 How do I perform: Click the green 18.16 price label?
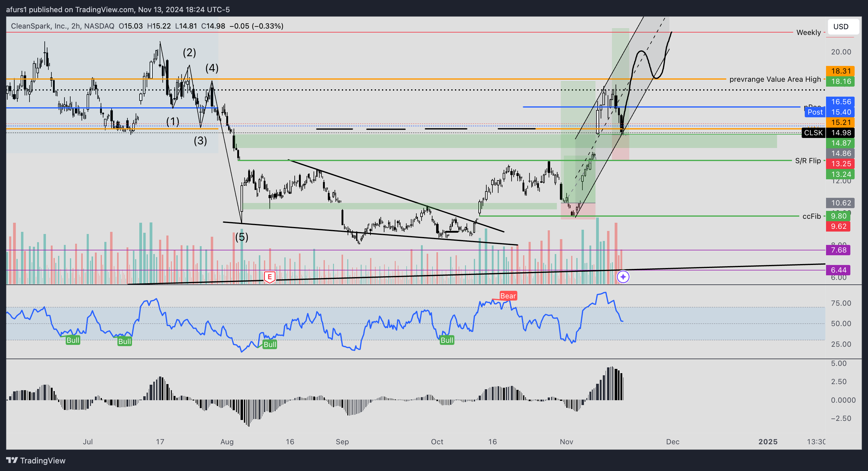840,81
